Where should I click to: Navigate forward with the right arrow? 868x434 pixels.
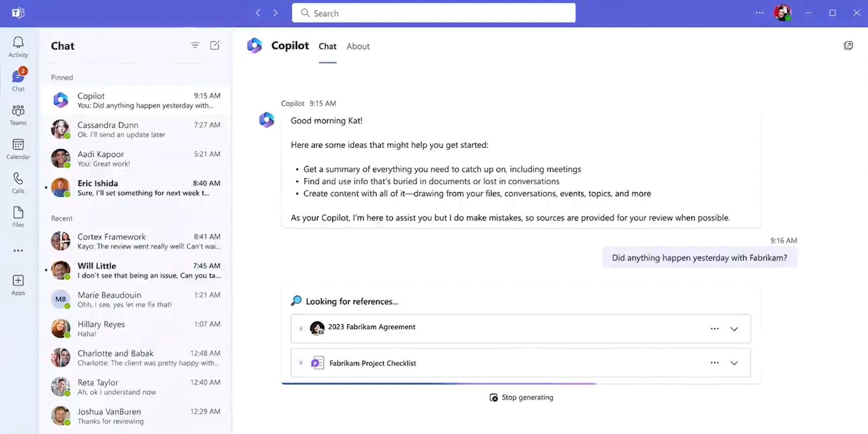[275, 13]
